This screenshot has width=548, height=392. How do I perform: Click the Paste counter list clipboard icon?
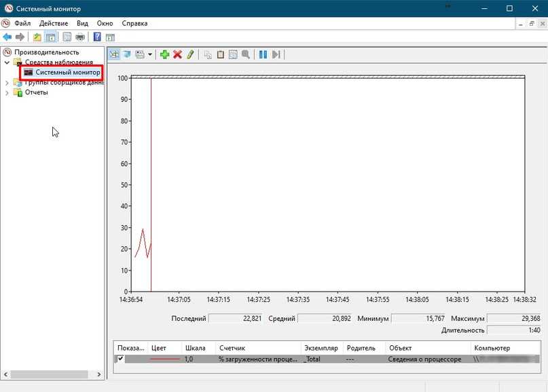[220, 54]
